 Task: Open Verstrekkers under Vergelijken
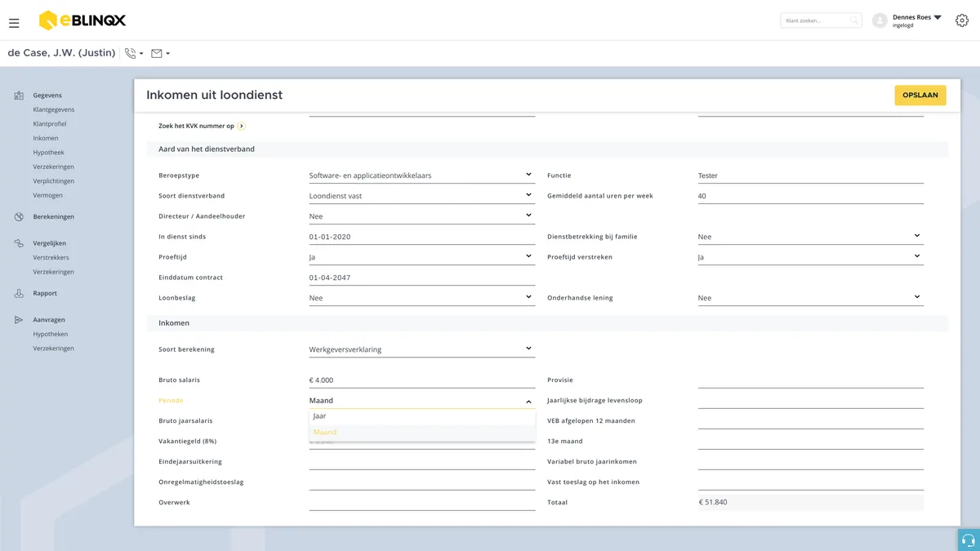[x=51, y=258]
